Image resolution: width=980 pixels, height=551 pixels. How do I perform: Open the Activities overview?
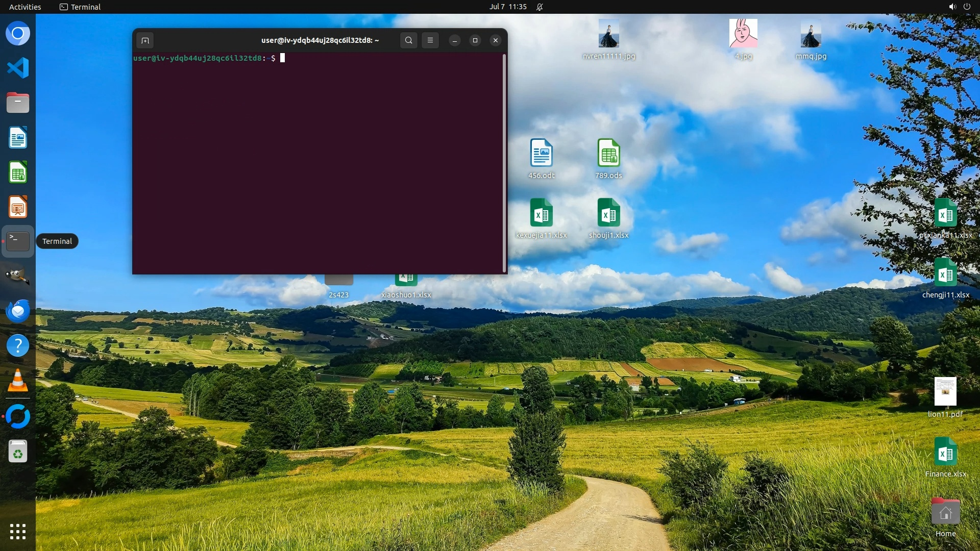click(25, 7)
